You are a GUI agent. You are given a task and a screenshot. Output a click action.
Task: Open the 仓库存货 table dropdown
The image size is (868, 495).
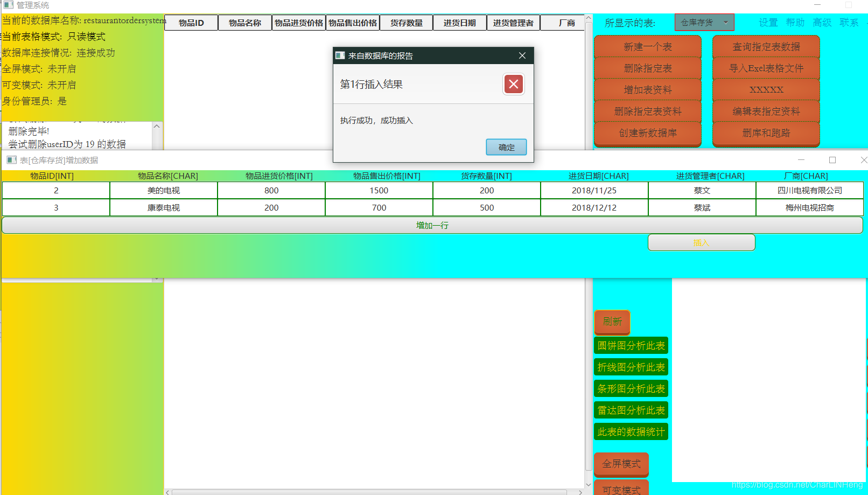point(704,22)
